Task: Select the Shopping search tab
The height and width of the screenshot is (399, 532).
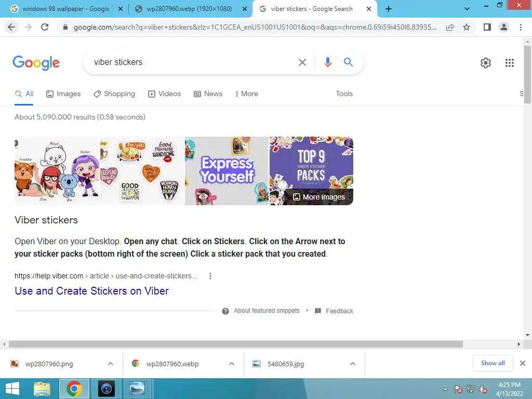Action: pos(114,94)
